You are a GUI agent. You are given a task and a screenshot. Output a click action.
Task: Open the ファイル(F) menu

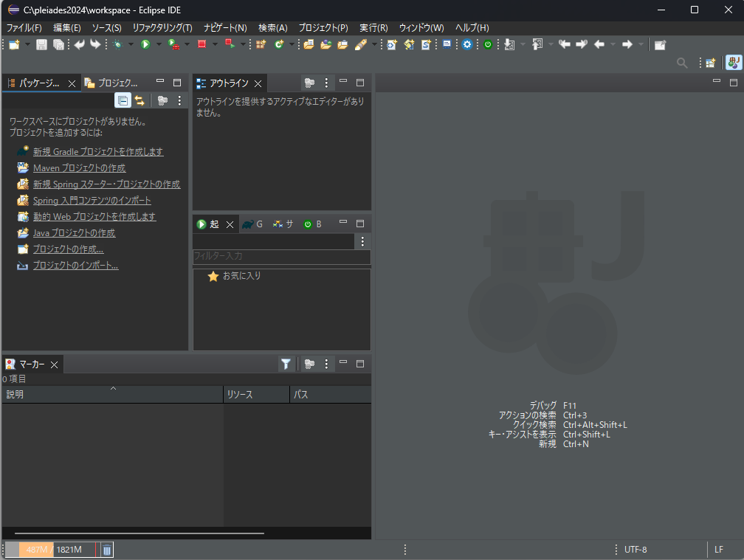(24, 28)
